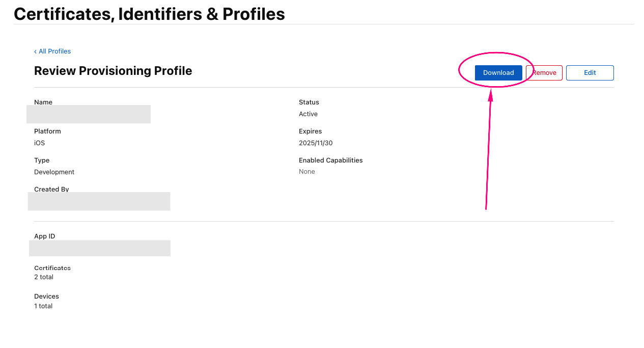Click the Certificates, Identifiers & Profiles title
This screenshot has height=348, width=644.
[149, 14]
